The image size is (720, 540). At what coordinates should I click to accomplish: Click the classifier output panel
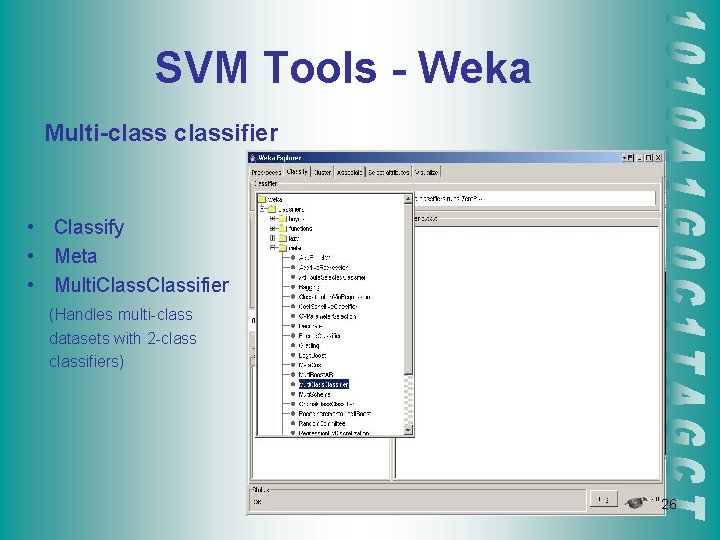pos(528,352)
